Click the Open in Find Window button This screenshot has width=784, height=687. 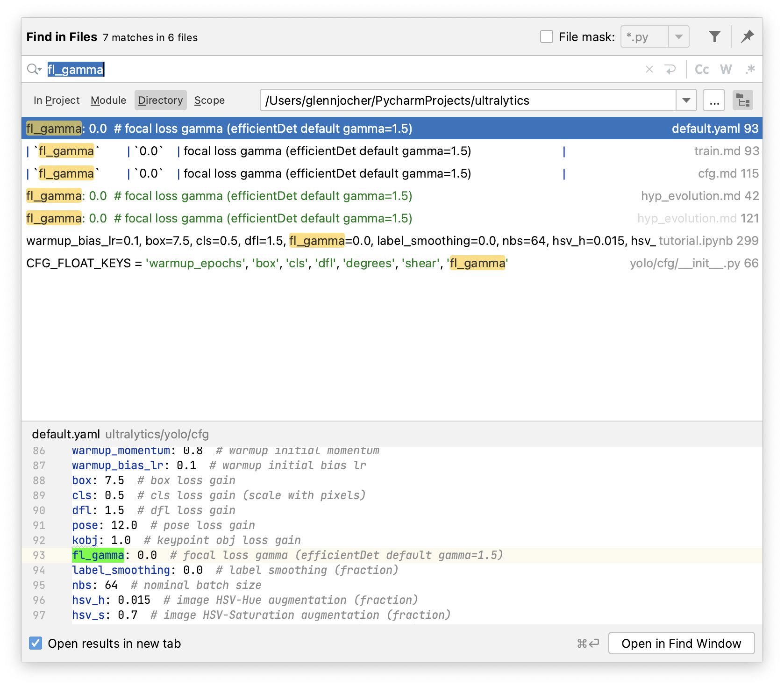coord(681,643)
